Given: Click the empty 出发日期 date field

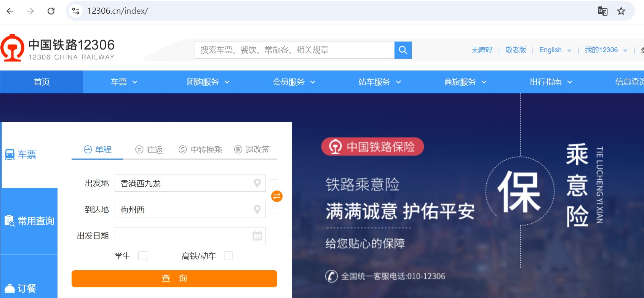Looking at the screenshot, I should (x=190, y=236).
